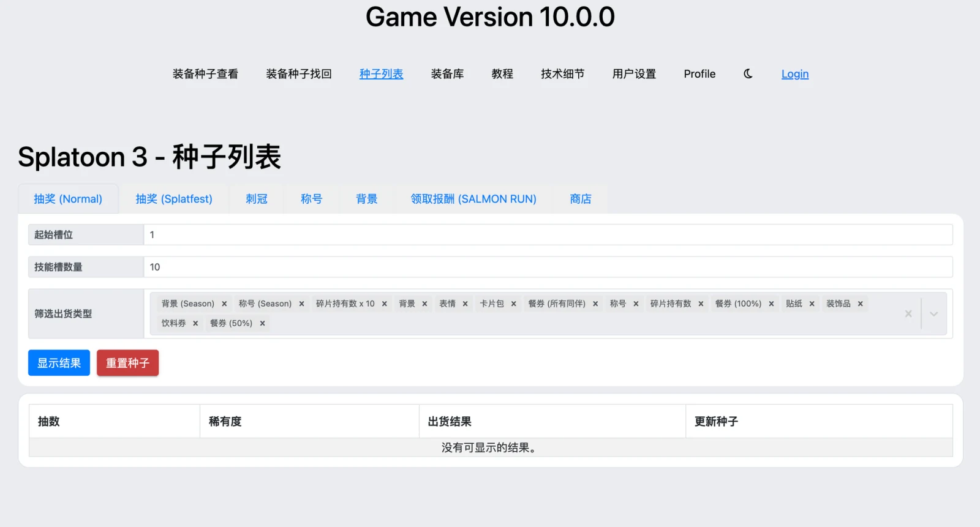Open the 装备种子找回 page
Screen dimensions: 980x527
coord(299,73)
